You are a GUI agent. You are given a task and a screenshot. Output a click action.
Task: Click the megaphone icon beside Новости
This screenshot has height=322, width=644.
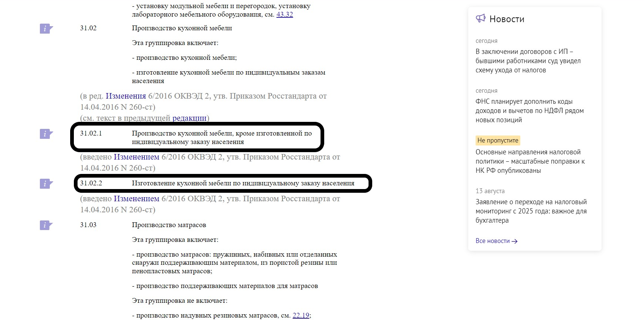click(480, 18)
